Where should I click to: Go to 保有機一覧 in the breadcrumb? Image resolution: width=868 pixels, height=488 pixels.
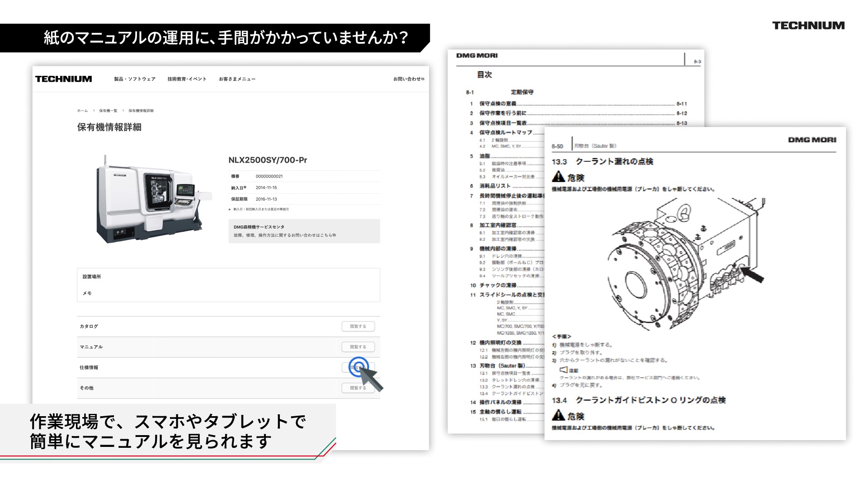108,111
